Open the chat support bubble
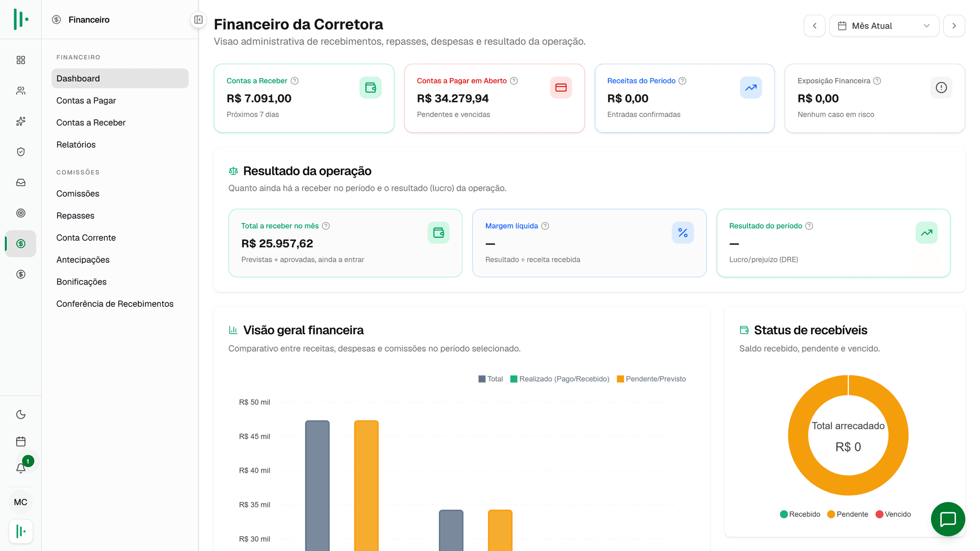Viewport: 980px width, 551px height. [948, 519]
